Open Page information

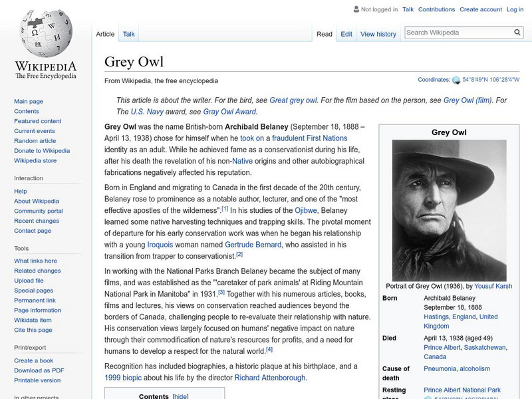37,310
